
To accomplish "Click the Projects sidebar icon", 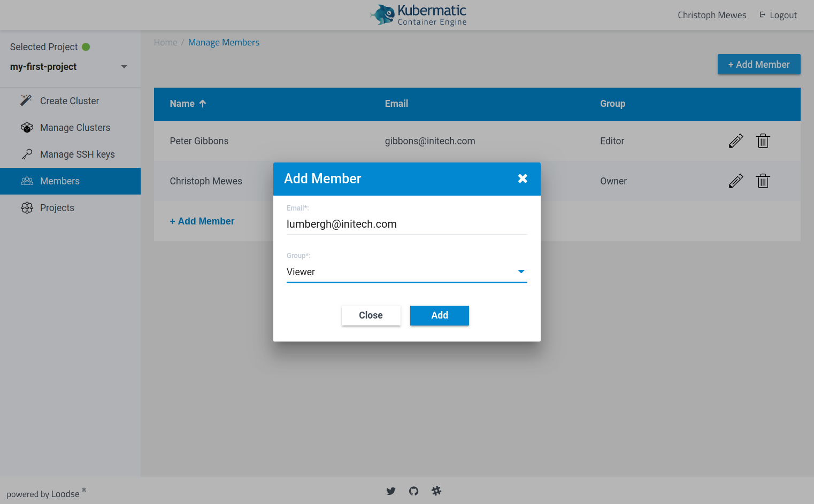I will tap(27, 208).
